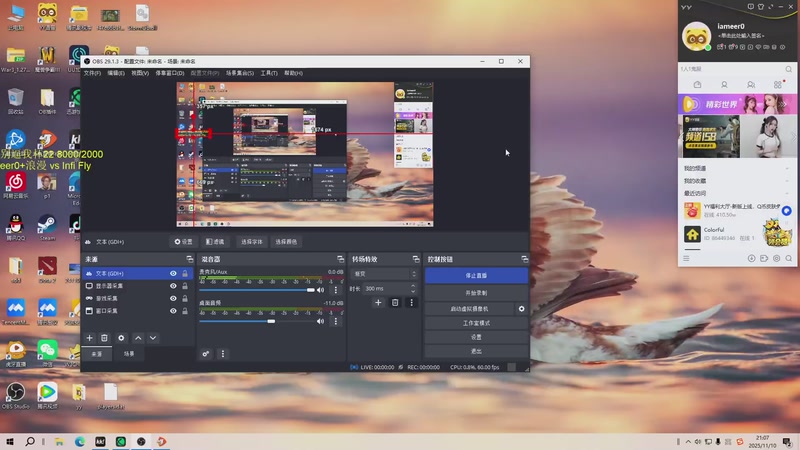This screenshot has width=800, height=450.
Task: Switch to the scenes tab beside sources tab
Action: point(129,354)
